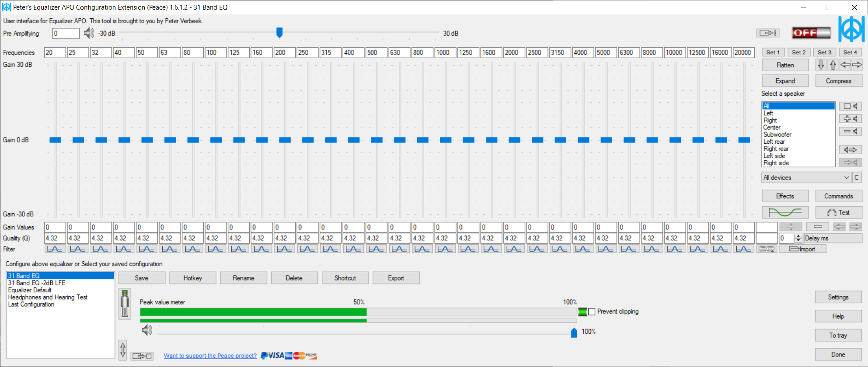
Task: Select 'Headphones and Hearing Test' configuration
Action: click(60, 297)
